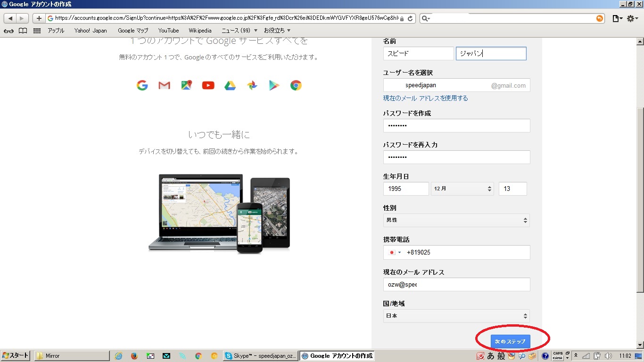Screen dimensions: 644x362
Task: Click the devices image of laptop and phones
Action: [219, 213]
